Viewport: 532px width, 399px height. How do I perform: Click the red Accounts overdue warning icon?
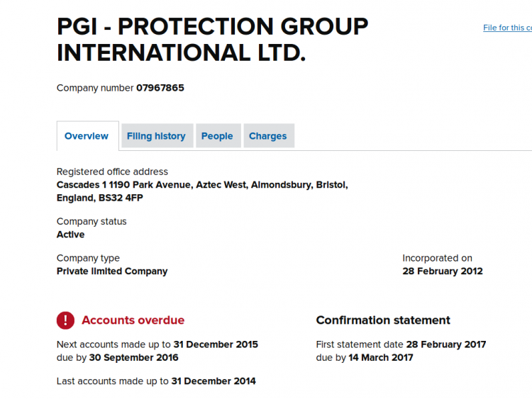(x=65, y=320)
